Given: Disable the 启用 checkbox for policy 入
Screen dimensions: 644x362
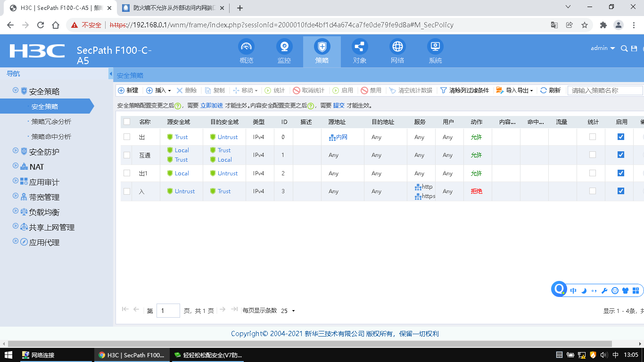Looking at the screenshot, I should point(621,191).
